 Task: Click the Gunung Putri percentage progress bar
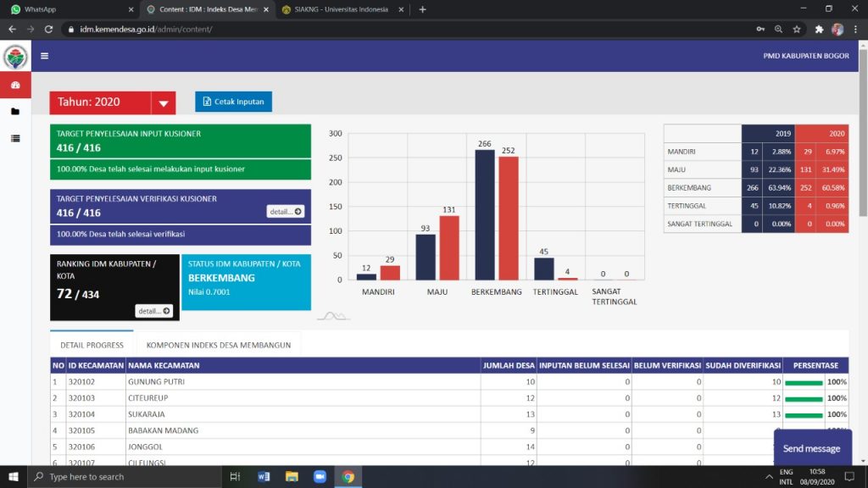point(804,383)
